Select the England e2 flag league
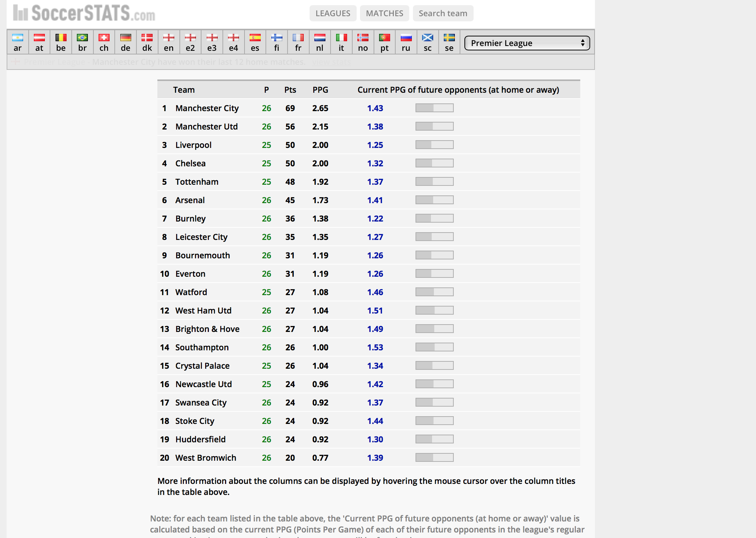 click(x=190, y=42)
